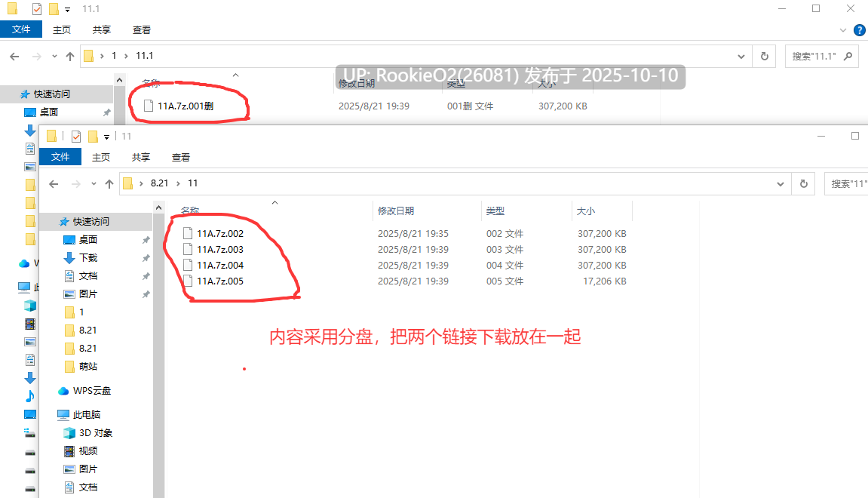Click Forward arrow in the 11 window

coord(76,184)
